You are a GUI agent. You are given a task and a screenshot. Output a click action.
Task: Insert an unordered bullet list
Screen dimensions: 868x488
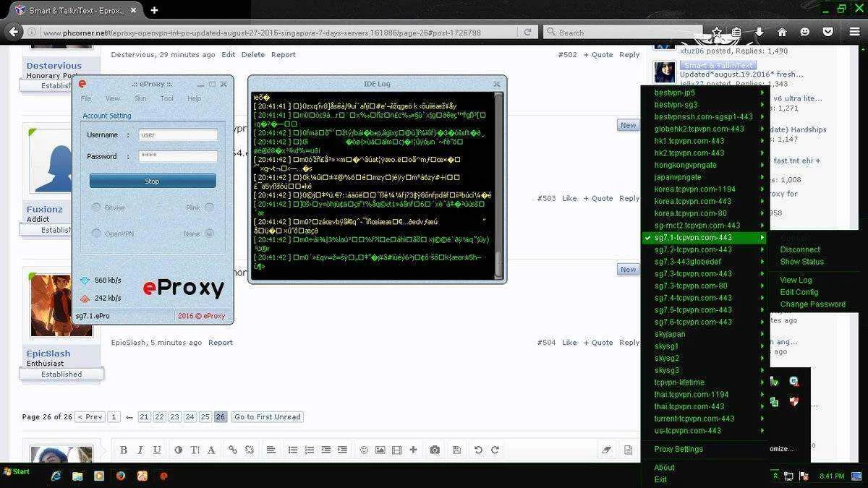293,450
